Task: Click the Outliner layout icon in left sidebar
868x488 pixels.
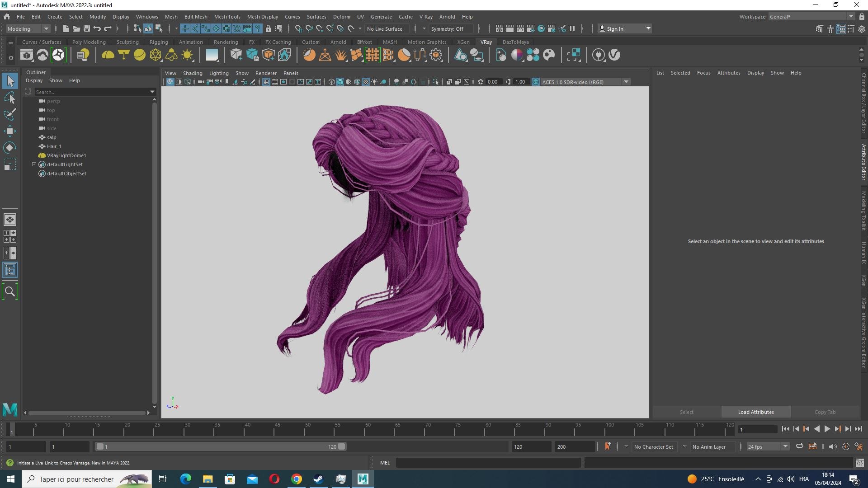Action: coord(10,270)
